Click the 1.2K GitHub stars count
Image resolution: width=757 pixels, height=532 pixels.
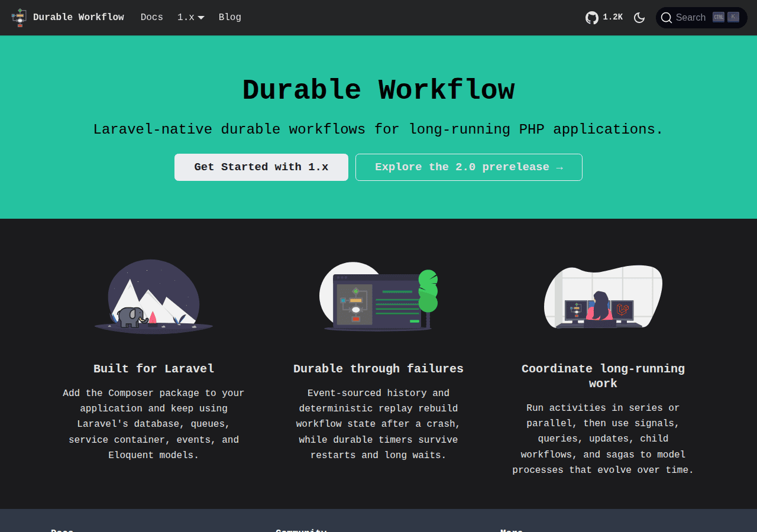(x=613, y=17)
